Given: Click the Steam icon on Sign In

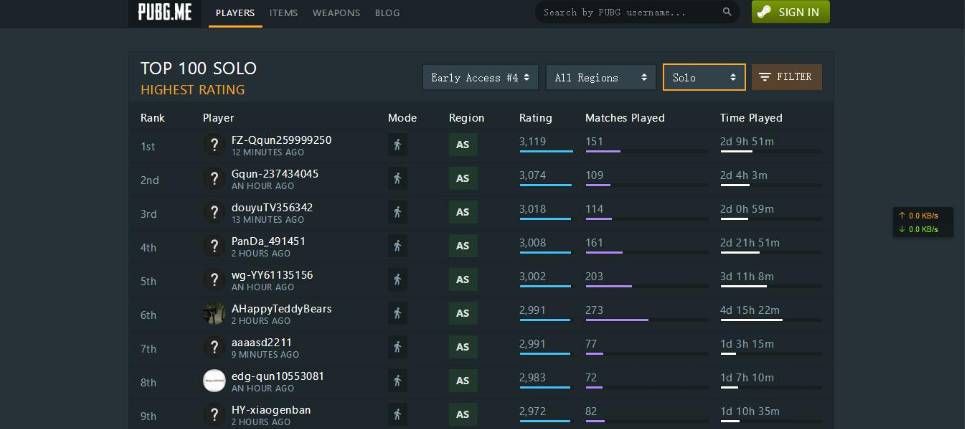Looking at the screenshot, I should [764, 12].
